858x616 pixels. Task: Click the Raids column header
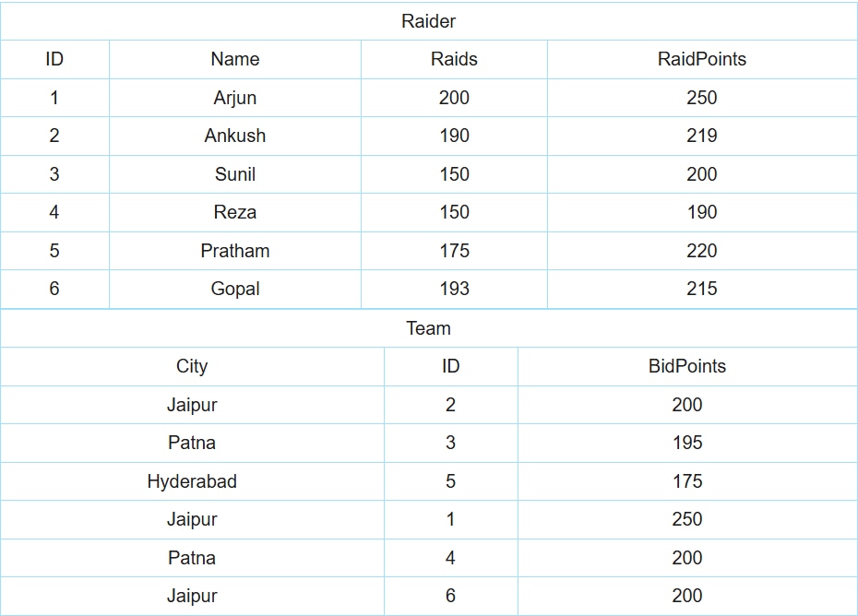coord(454,59)
